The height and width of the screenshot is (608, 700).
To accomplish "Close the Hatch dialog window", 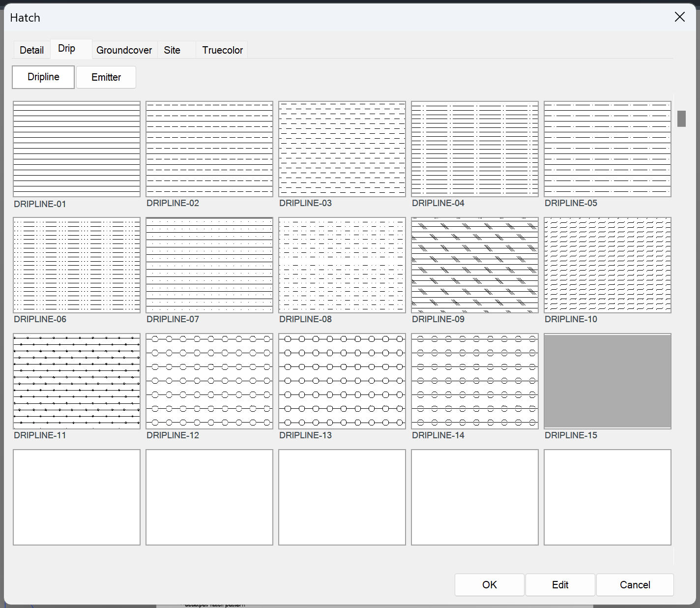I will (x=680, y=17).
